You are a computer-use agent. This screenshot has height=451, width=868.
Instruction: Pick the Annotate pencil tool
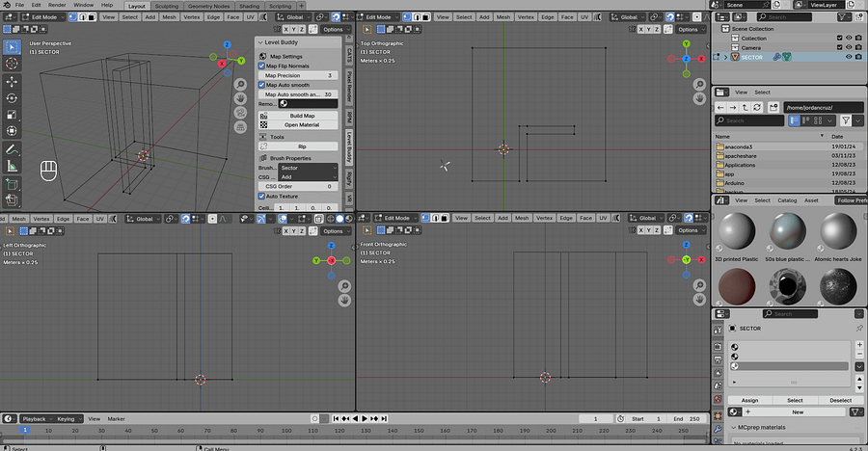tap(12, 149)
